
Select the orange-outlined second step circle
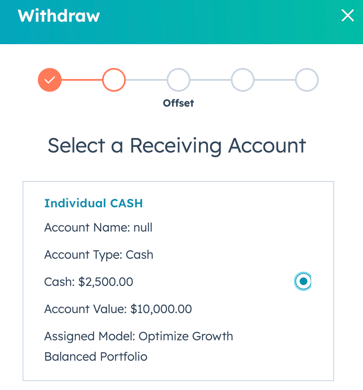pos(114,80)
